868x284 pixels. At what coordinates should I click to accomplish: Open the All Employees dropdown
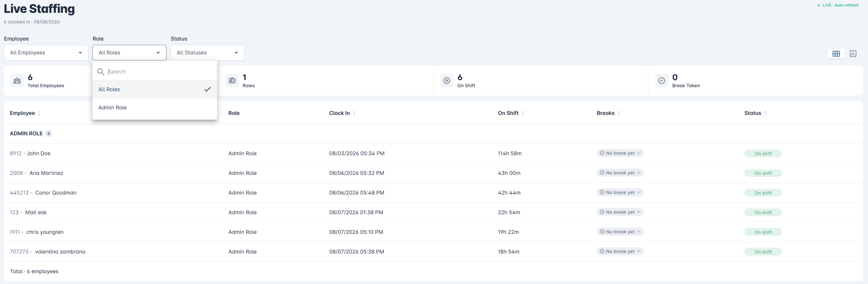point(46,53)
